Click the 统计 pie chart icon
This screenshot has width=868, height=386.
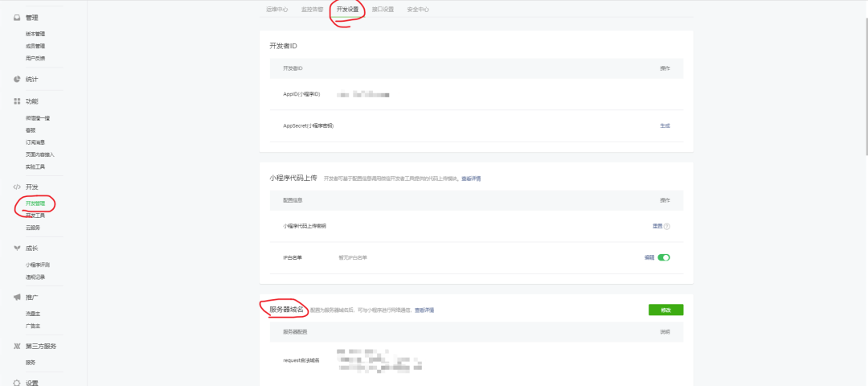point(17,79)
